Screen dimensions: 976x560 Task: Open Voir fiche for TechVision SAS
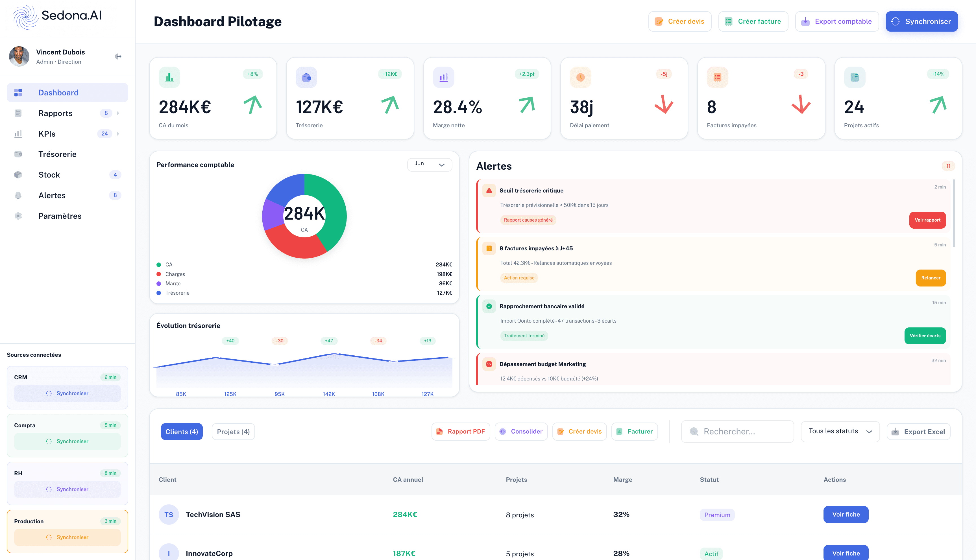point(846,514)
